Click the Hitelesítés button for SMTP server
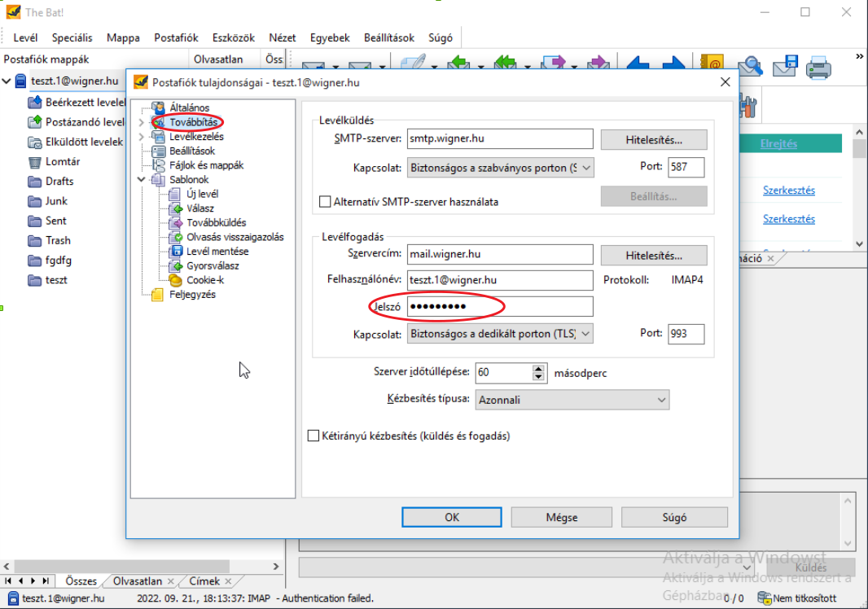 [654, 140]
